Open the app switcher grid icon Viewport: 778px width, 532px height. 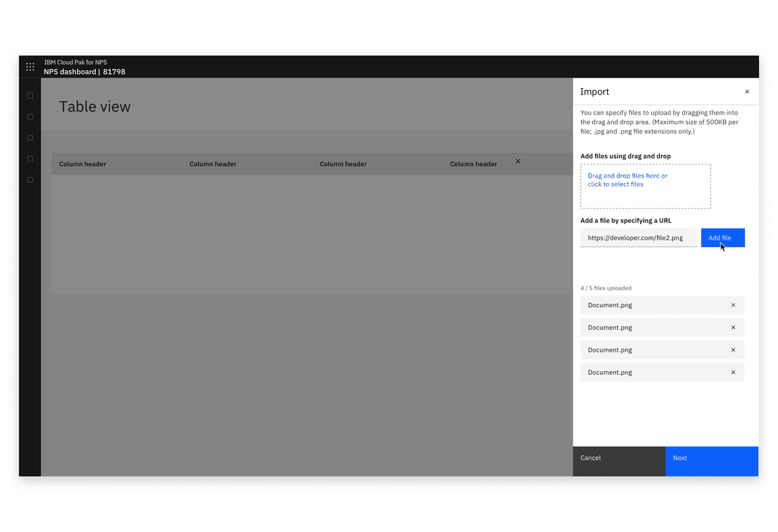[30, 67]
